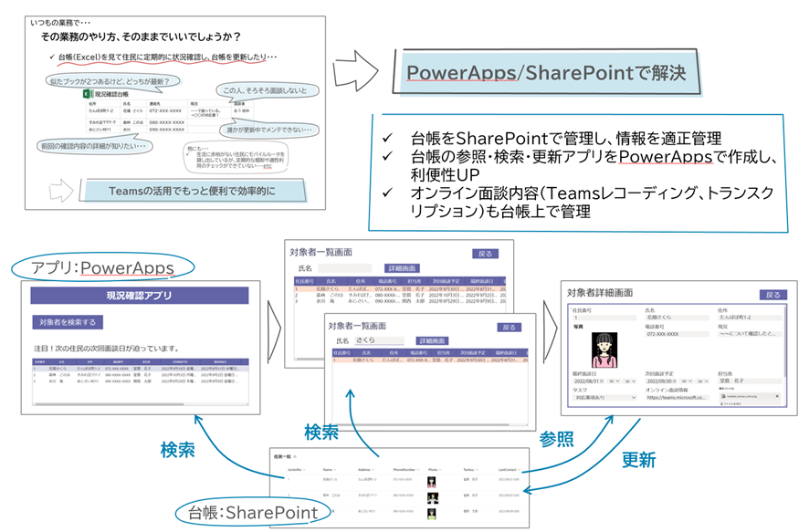Select the 花畑さくら row in 現況確認アプリ table
Image resolution: width=809 pixels, height=532 pixels.
pyautogui.click(x=141, y=369)
